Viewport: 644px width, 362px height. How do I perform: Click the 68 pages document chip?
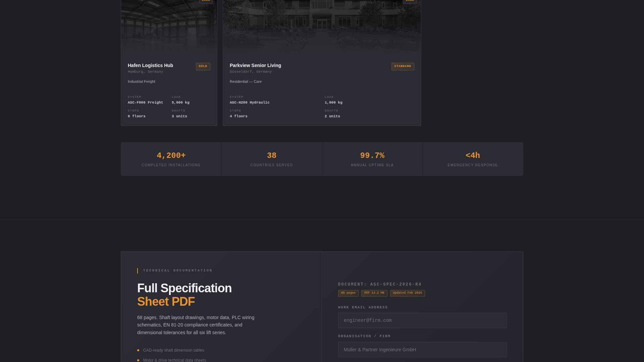pyautogui.click(x=348, y=293)
